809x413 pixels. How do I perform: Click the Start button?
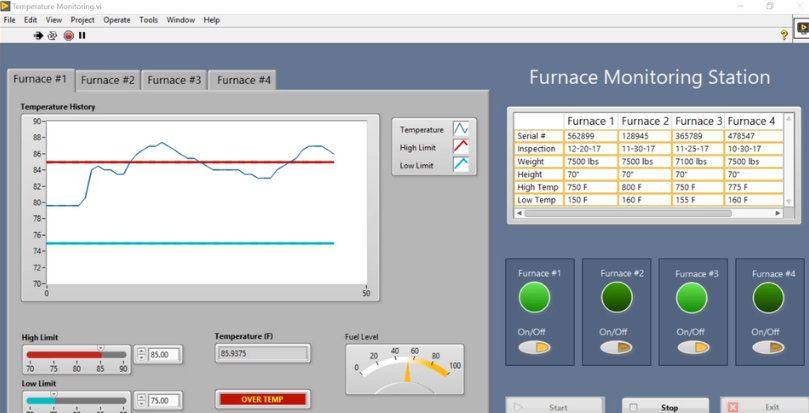(555, 406)
